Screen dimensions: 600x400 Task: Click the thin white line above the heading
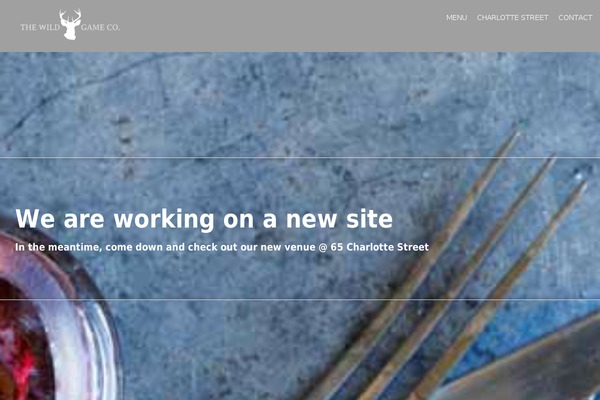tap(300, 157)
